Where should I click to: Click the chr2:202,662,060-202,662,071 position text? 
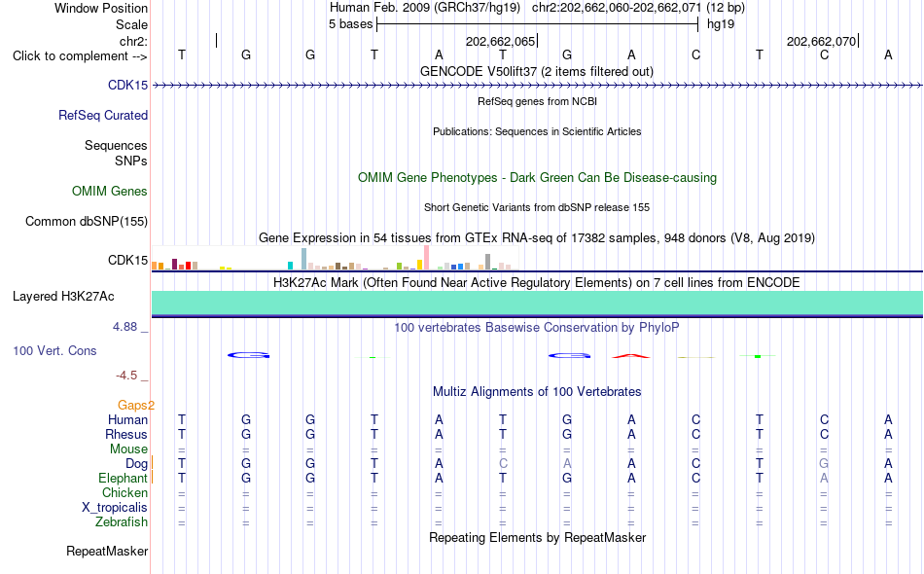pyautogui.click(x=617, y=8)
